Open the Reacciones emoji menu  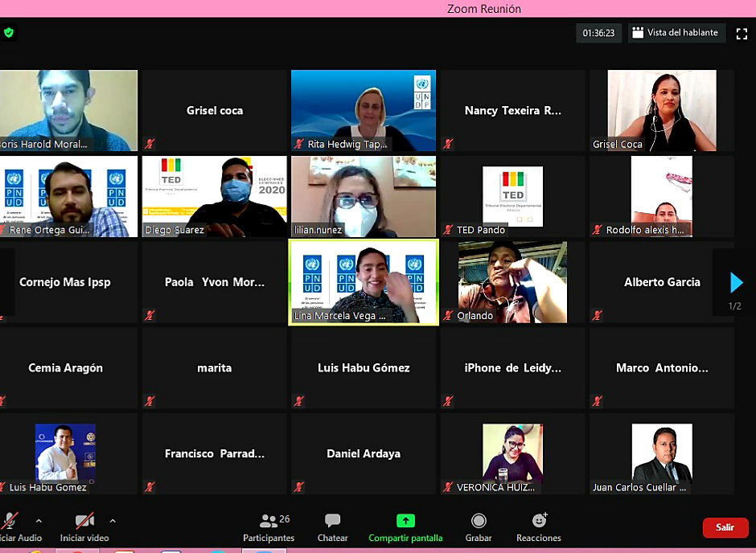(539, 526)
